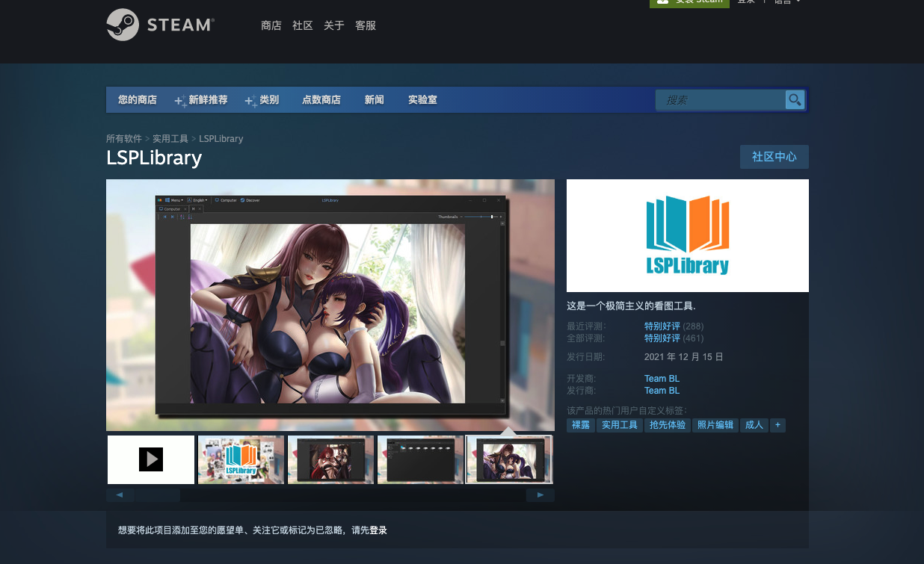Click the thumbnail strip left arrow
The image size is (924, 564).
pos(120,495)
